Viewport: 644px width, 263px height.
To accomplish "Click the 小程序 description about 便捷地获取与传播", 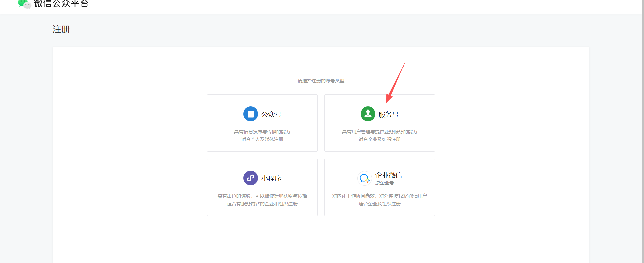I will point(262,196).
